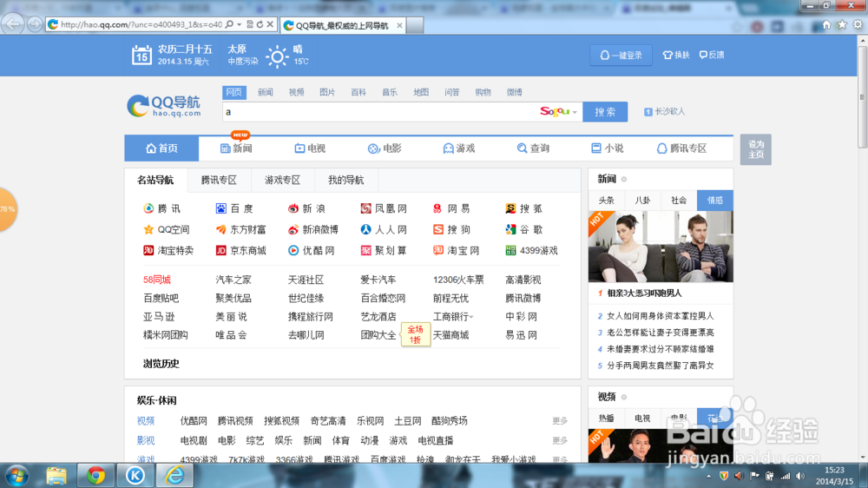The width and height of the screenshot is (868, 488).
Task: Click 反馈 feedback link
Action: (712, 55)
